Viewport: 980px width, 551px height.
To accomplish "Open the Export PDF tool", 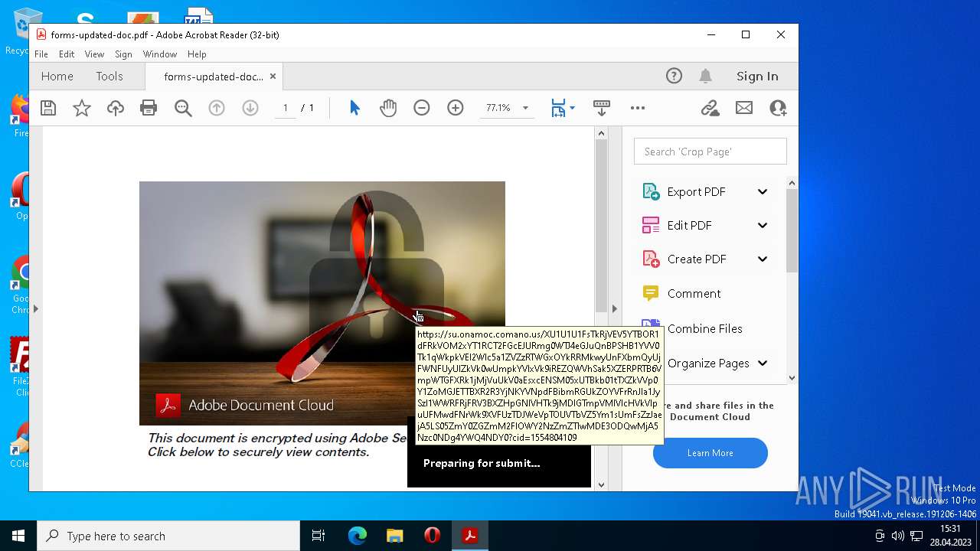I will coord(696,192).
